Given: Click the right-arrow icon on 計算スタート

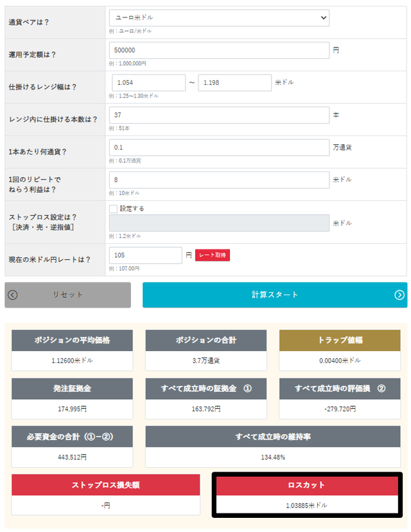Looking at the screenshot, I should click(x=399, y=295).
